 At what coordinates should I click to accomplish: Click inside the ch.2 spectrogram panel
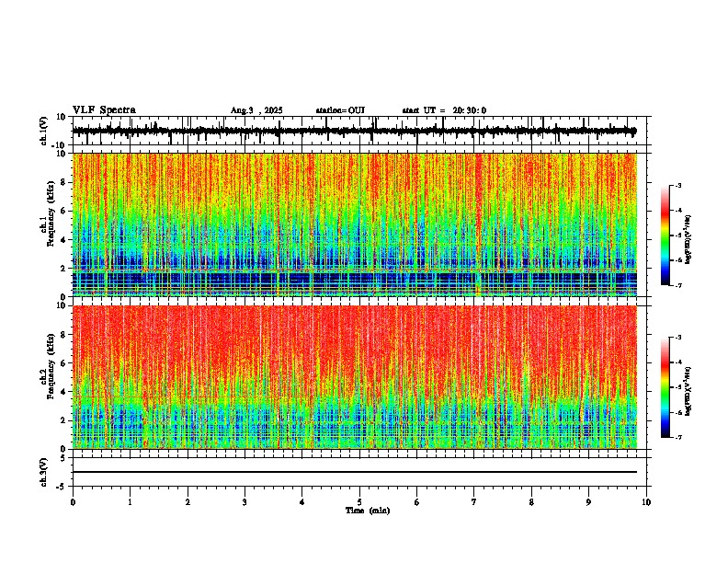click(x=355, y=377)
